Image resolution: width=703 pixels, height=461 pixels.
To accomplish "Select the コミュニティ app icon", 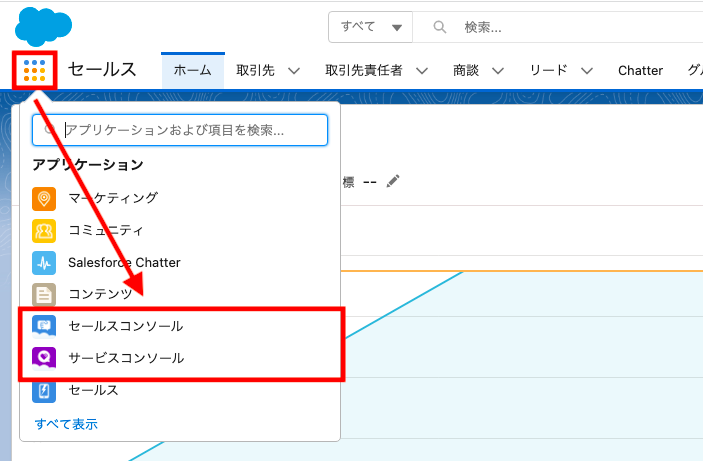I will [44, 231].
